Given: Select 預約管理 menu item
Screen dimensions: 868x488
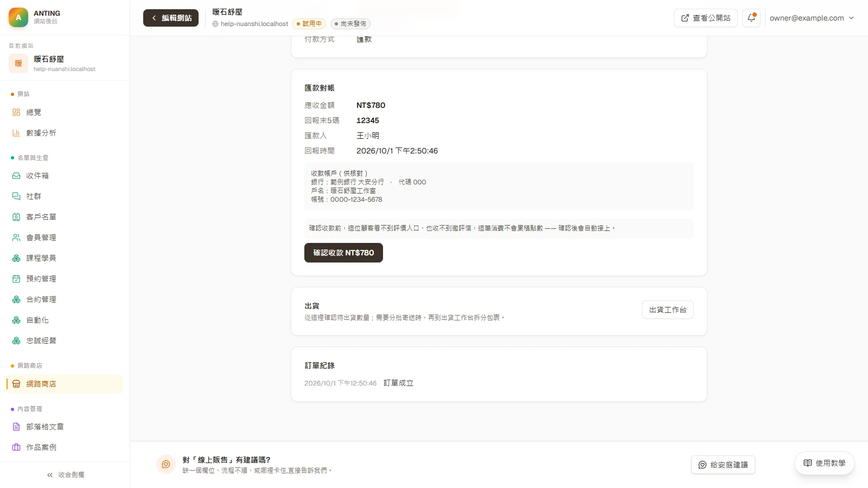Looking at the screenshot, I should pos(65,279).
